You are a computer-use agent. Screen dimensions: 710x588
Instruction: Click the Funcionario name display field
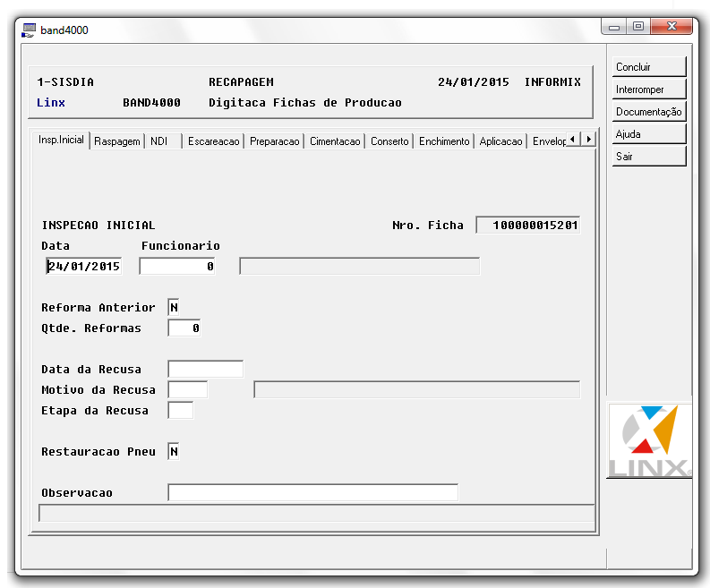point(360,266)
